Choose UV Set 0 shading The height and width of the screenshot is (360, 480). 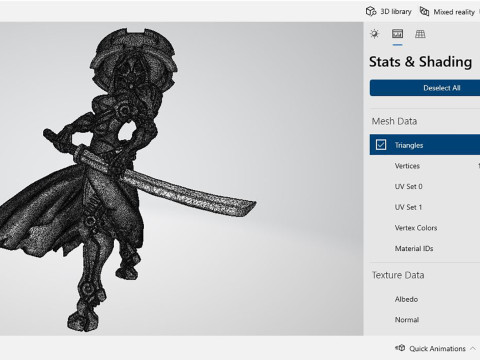tap(425, 186)
